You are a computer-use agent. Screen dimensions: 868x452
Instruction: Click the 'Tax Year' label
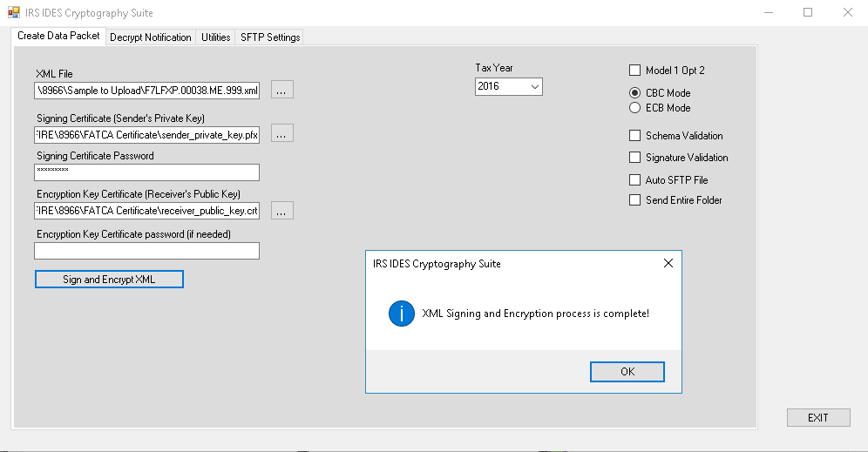click(x=494, y=68)
